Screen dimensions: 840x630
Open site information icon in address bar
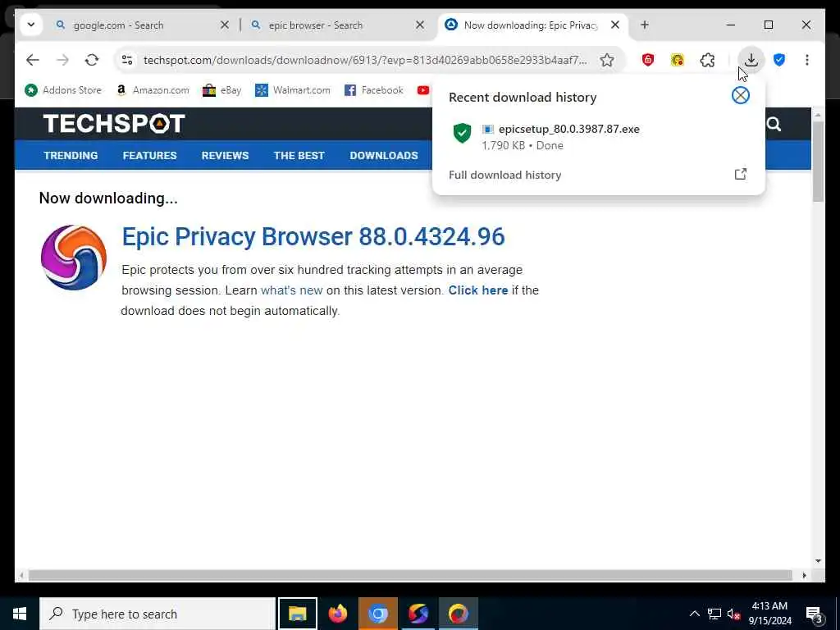coord(127,60)
